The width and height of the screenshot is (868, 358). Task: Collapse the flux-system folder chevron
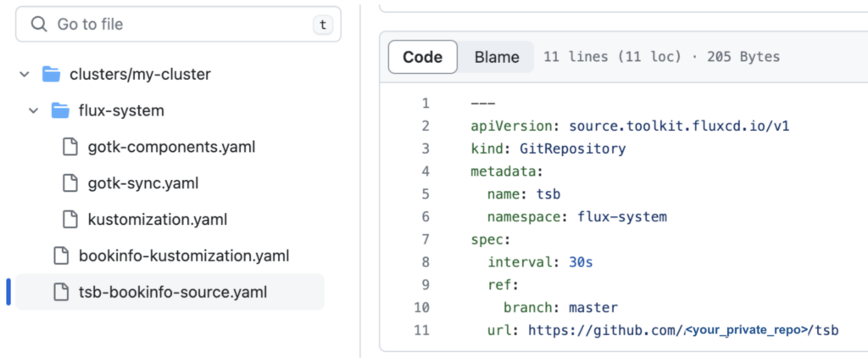tap(33, 111)
